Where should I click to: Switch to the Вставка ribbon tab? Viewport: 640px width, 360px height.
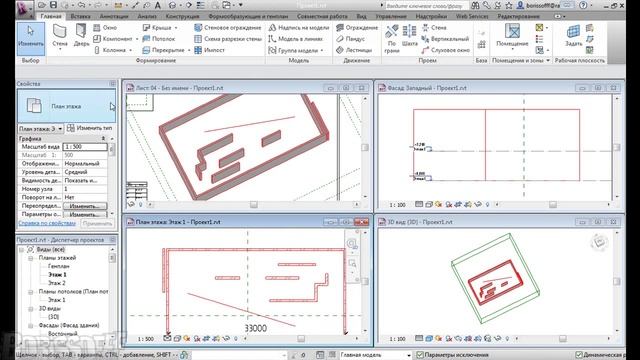(x=80, y=16)
